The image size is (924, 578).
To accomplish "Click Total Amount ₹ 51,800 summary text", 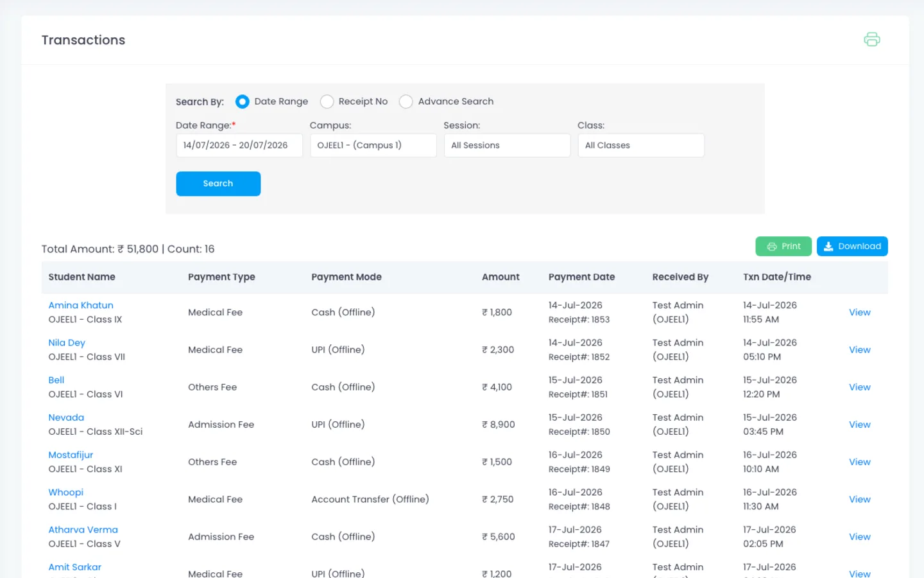I will coord(100,249).
